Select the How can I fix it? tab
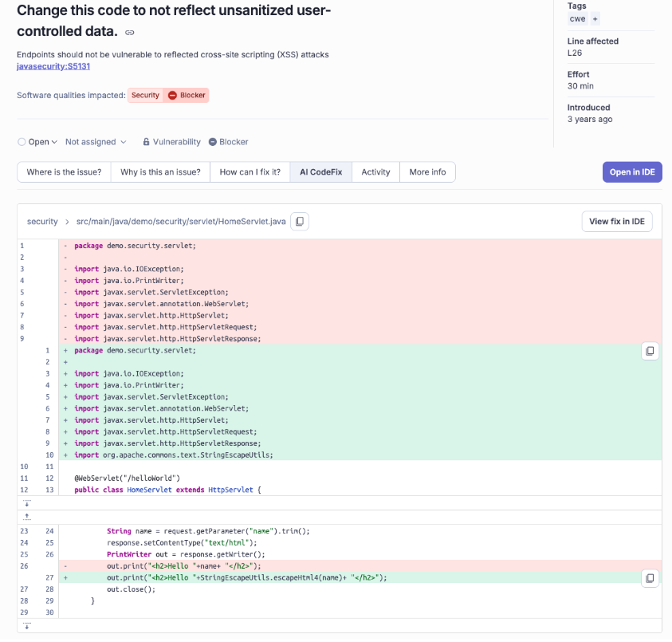 click(x=250, y=172)
